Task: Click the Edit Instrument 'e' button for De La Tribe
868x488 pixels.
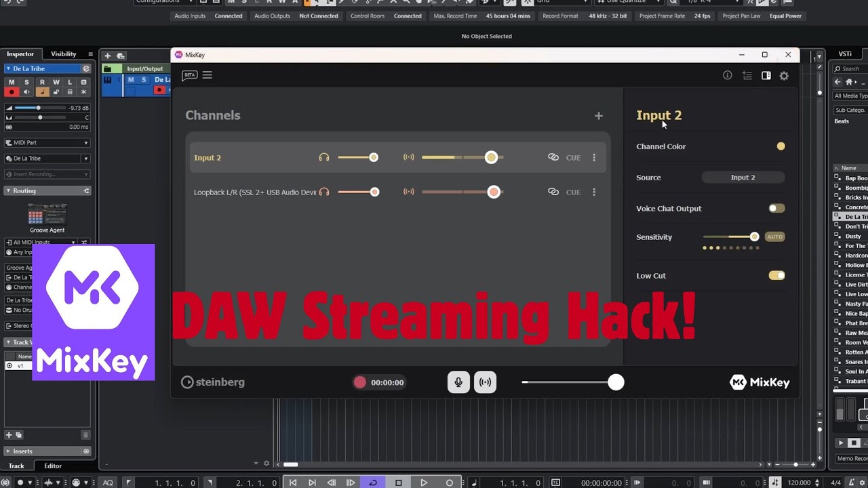Action: [86, 68]
